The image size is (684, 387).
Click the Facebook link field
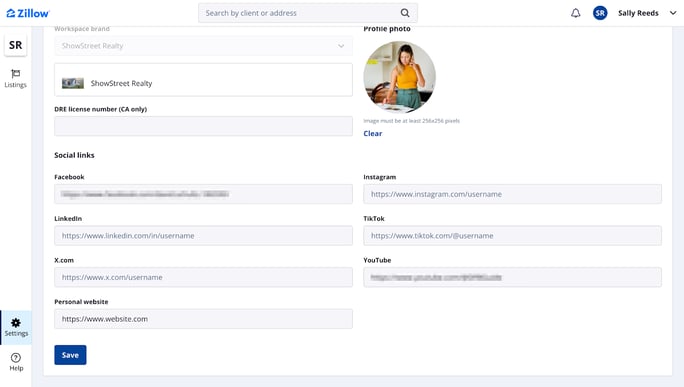click(203, 194)
